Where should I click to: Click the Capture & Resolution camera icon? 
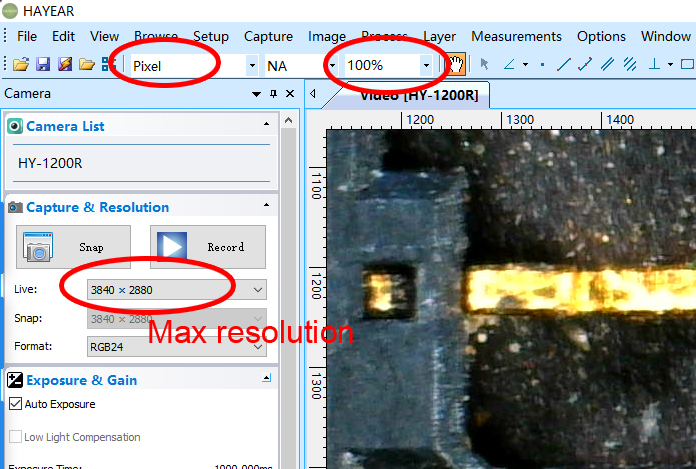(15, 207)
